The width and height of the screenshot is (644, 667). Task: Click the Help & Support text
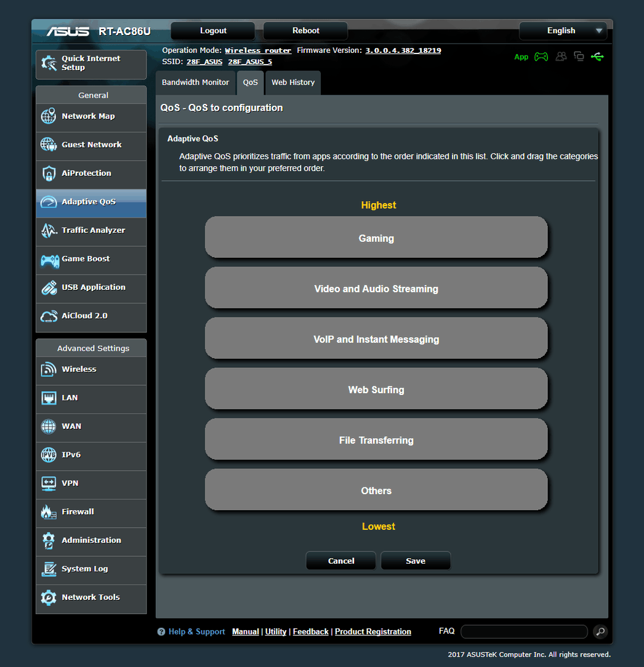196,632
